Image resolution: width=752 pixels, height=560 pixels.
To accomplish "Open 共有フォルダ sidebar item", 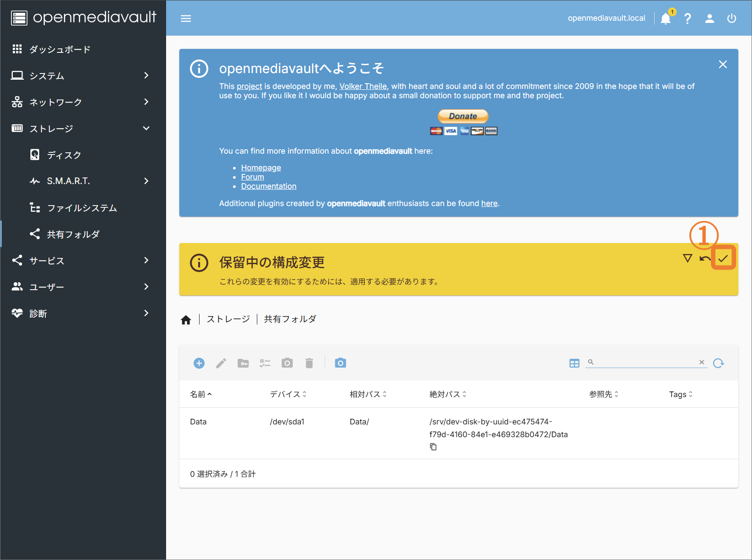I will (83, 234).
